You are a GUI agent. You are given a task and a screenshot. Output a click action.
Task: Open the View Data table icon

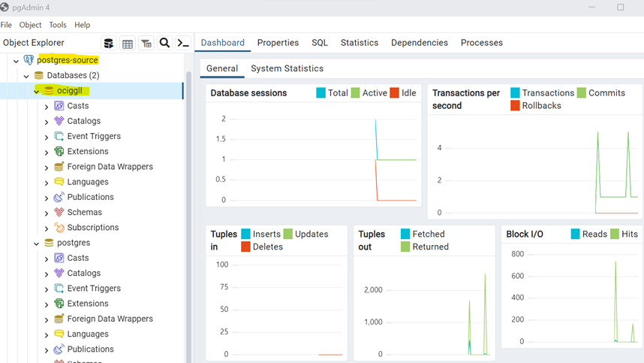point(128,43)
